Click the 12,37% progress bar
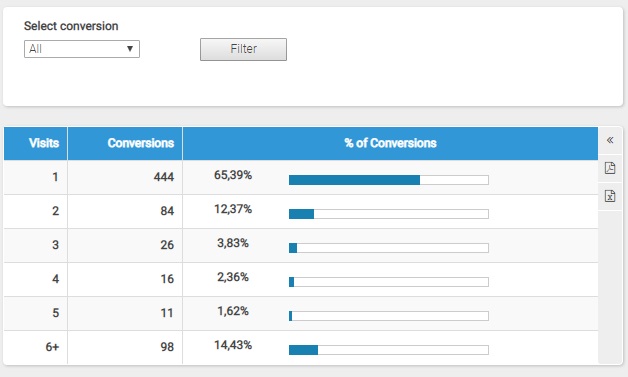This screenshot has height=377, width=628. pyautogui.click(x=388, y=214)
